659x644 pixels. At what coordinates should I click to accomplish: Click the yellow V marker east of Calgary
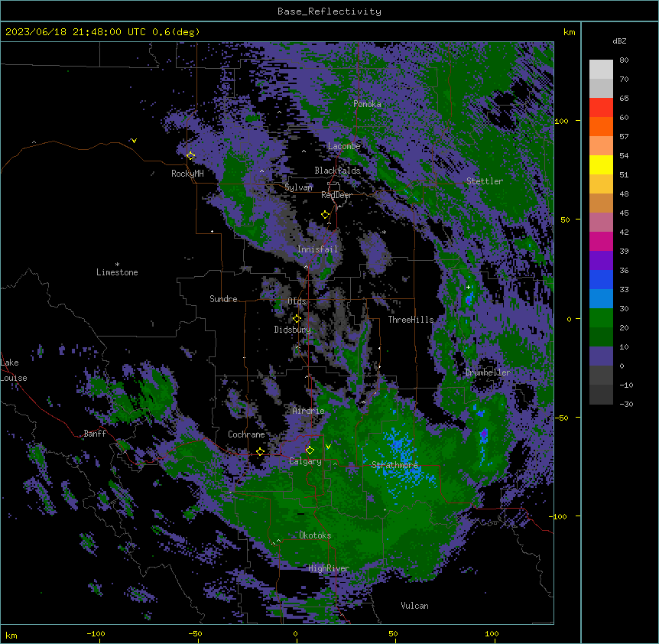[x=328, y=447]
